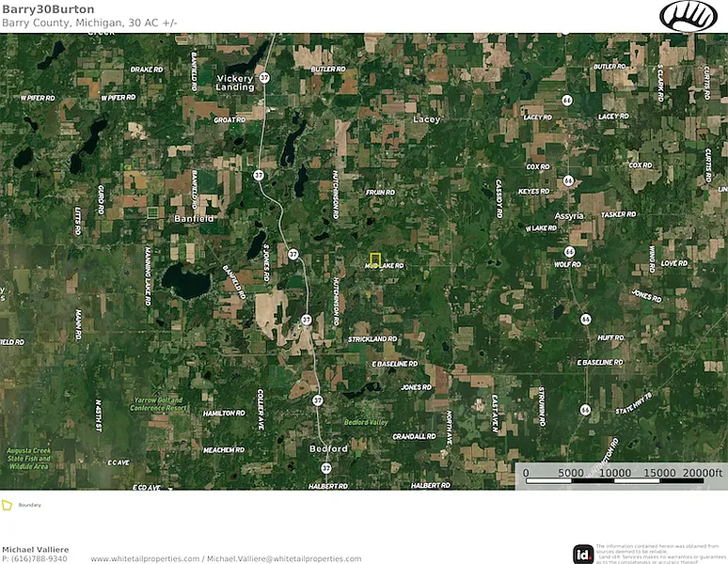Viewport: 728px width, 564px height.
Task: Click the STRUWIN RD label
Action: [x=542, y=406]
